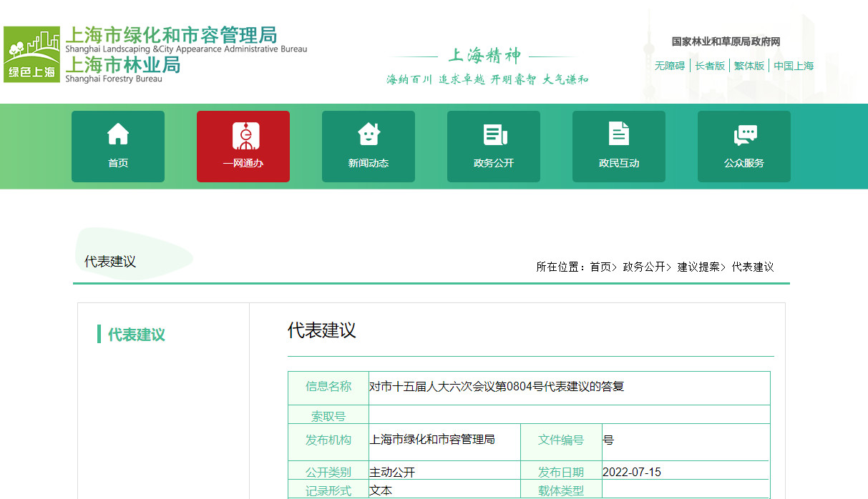Click the 绿色上海 logo
The height and width of the screenshot is (499, 868).
pos(31,54)
